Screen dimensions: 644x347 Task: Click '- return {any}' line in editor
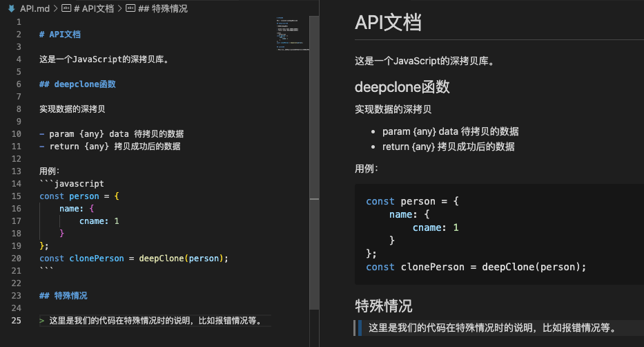[110, 147]
